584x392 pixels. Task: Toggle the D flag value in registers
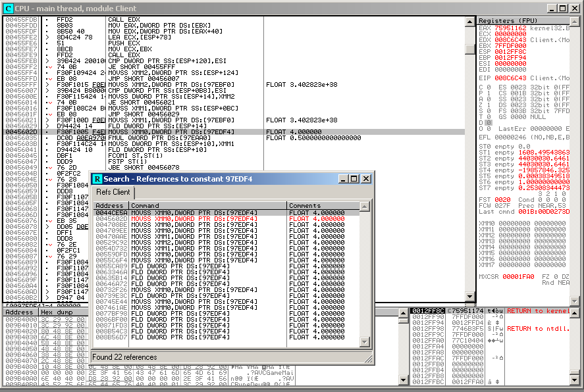coord(487,122)
